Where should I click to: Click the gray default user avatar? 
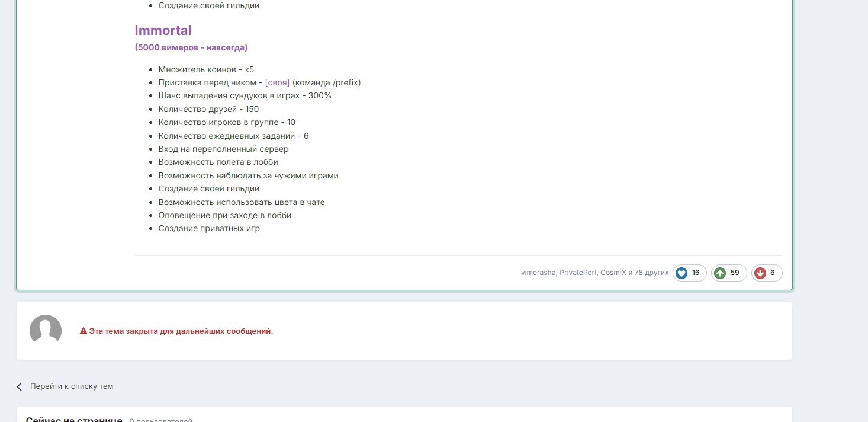tap(46, 330)
